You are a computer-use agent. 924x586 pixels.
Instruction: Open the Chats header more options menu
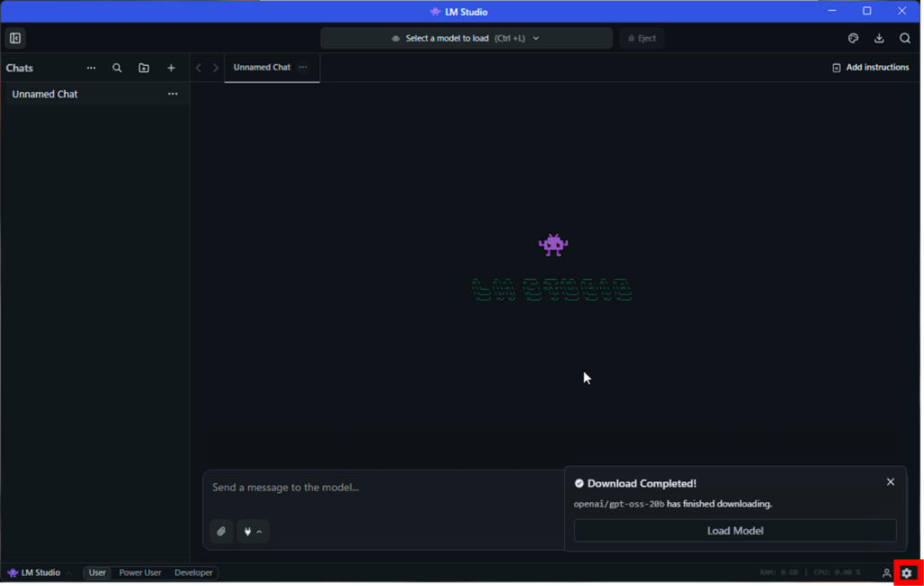[x=91, y=68]
